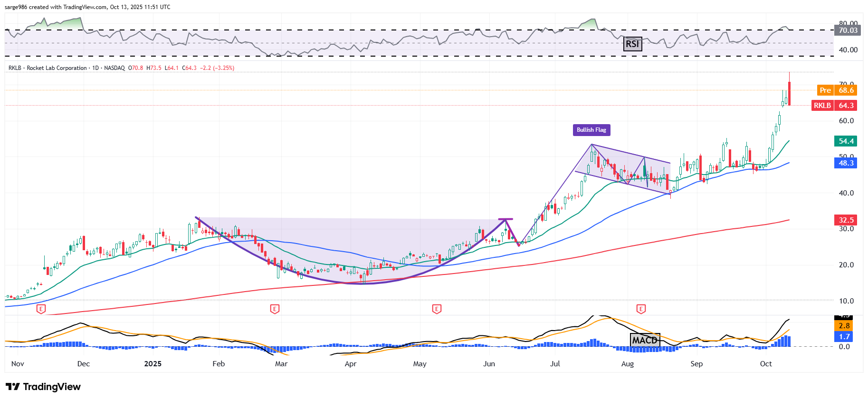Click the blue 1.7 MACD histogram value

pyautogui.click(x=844, y=337)
